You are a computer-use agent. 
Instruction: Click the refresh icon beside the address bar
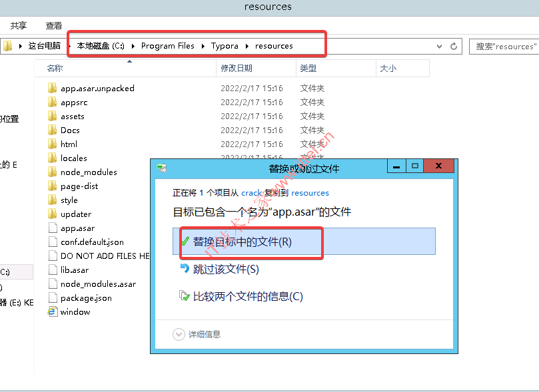coord(454,47)
